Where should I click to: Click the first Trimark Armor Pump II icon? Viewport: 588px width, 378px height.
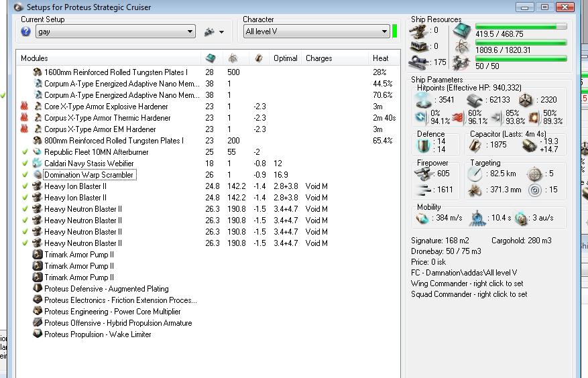pyautogui.click(x=37, y=255)
